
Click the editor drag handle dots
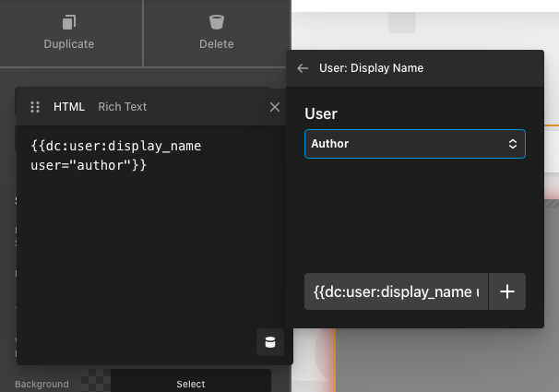click(x=36, y=107)
